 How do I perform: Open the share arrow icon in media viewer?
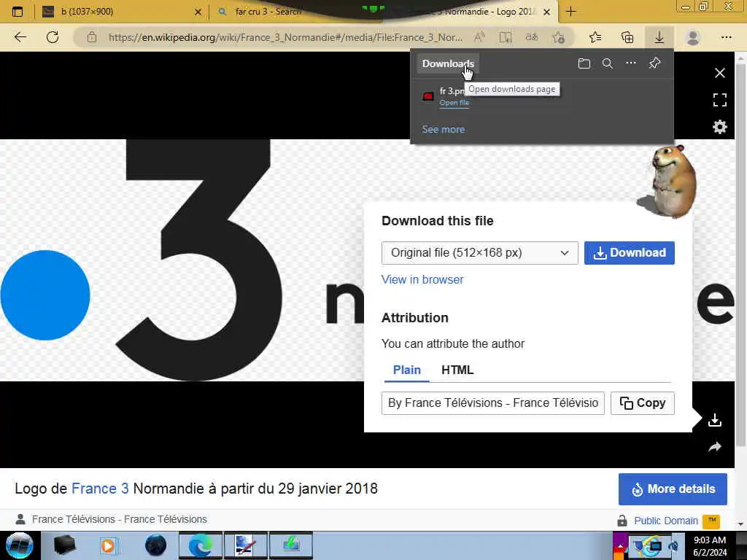[715, 447]
